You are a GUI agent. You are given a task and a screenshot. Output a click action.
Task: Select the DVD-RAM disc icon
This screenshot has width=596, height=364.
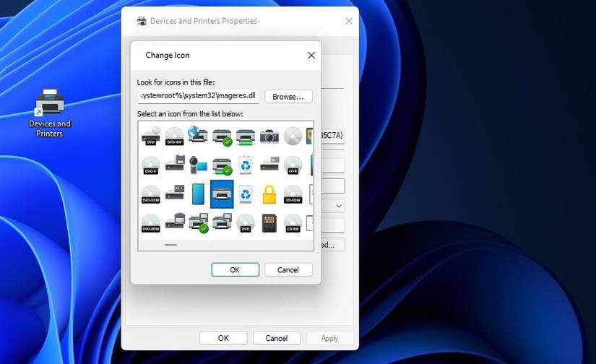coord(151,194)
